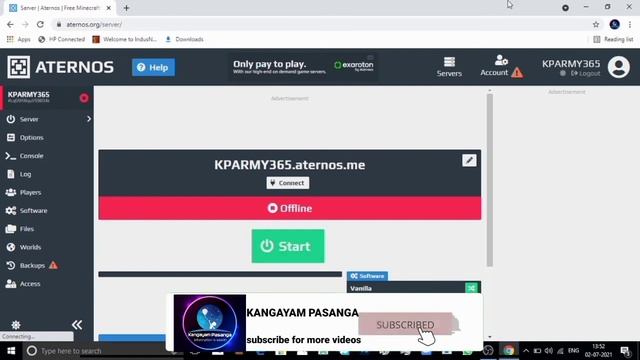Click the exaroton advertisement banner

click(303, 67)
